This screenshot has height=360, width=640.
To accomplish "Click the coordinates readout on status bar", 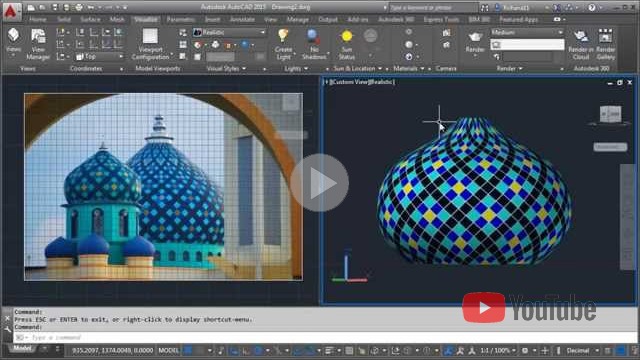I will point(112,350).
